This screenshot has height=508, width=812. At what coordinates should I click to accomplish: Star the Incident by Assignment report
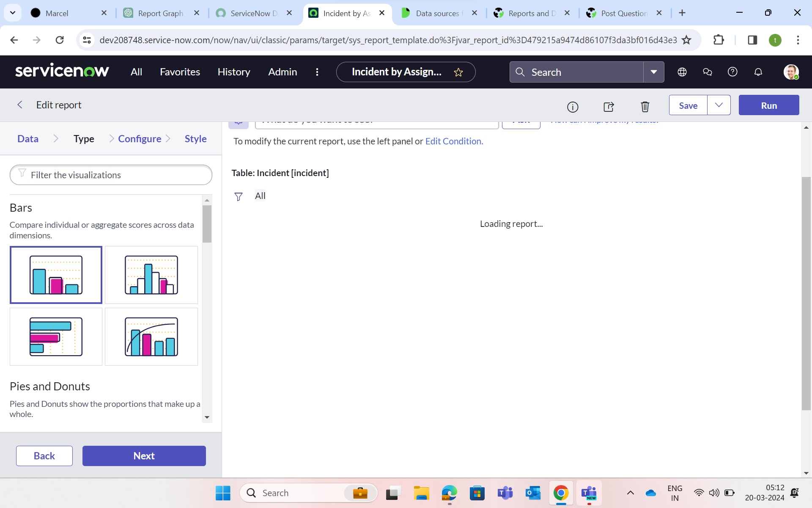coord(459,72)
